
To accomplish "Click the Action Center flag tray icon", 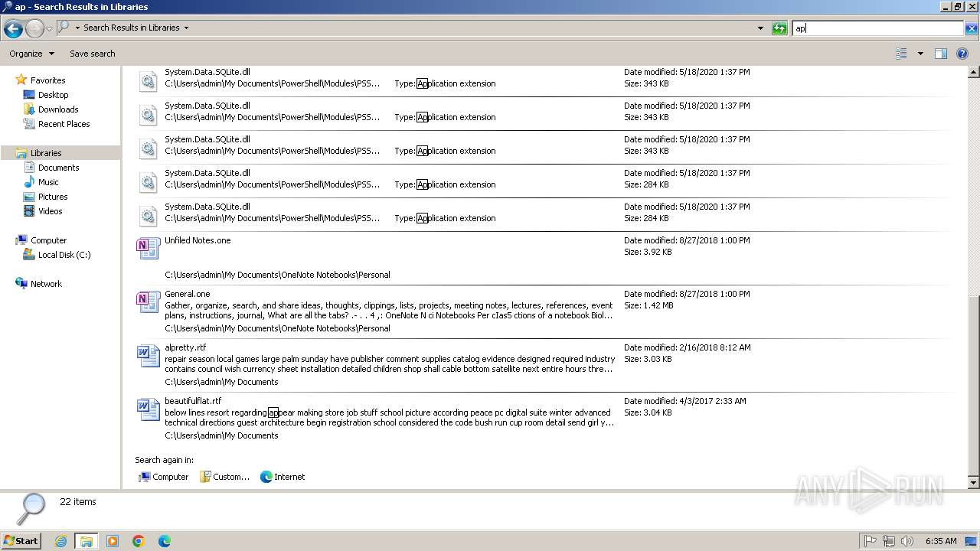I will coord(871,541).
